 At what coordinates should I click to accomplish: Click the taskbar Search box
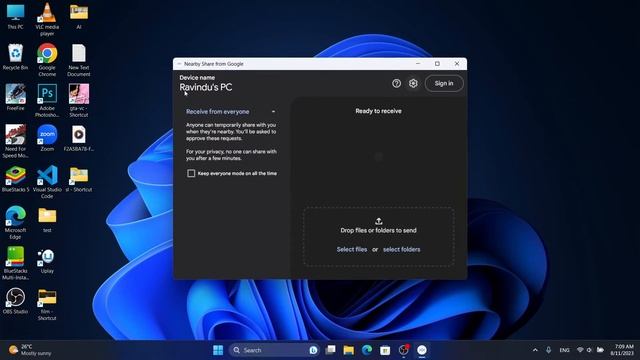pyautogui.click(x=274, y=350)
